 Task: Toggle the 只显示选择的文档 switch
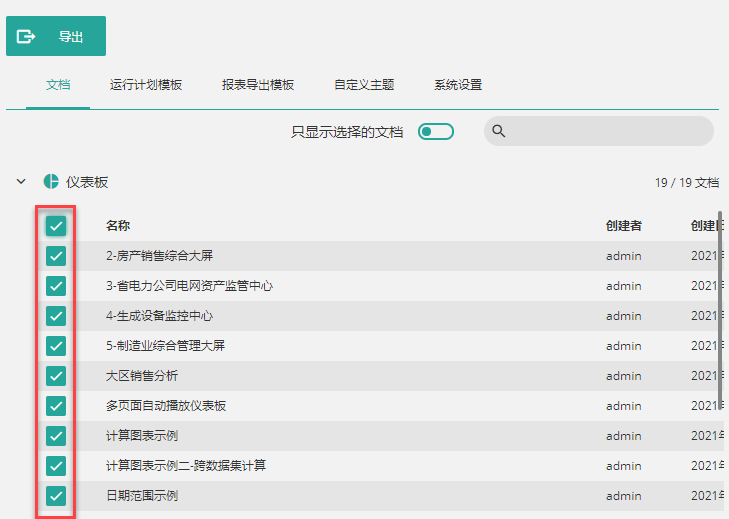point(436,131)
